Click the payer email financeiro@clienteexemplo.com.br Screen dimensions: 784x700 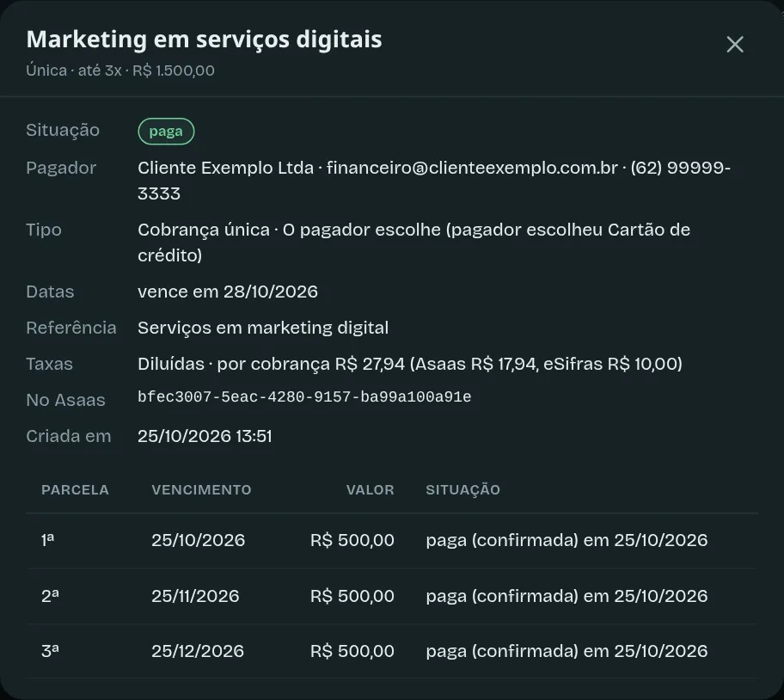(x=472, y=168)
